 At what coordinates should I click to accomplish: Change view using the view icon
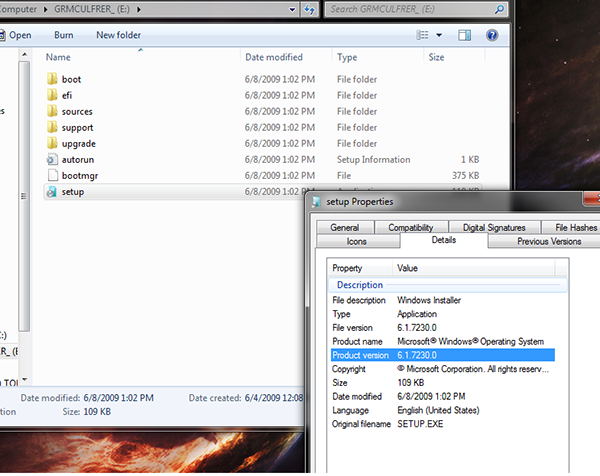point(422,35)
